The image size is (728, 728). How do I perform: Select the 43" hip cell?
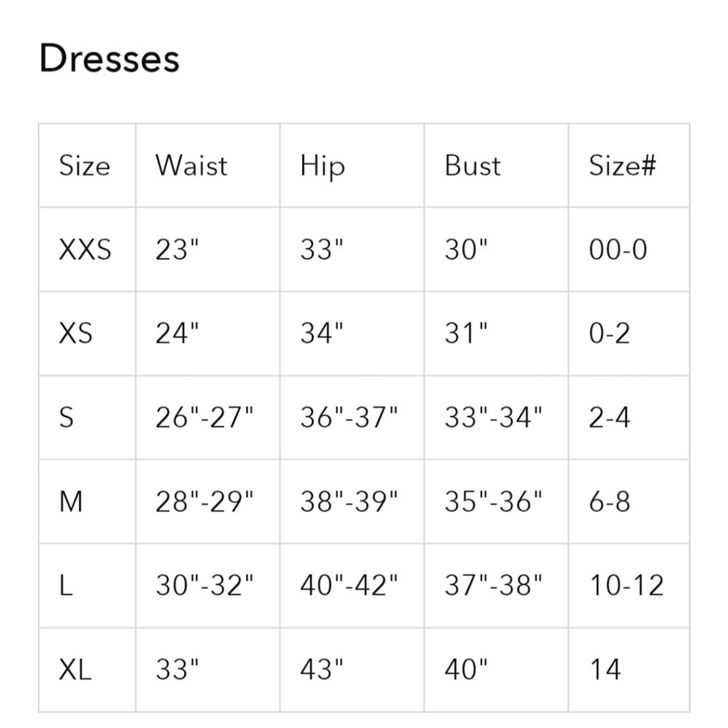tap(321, 669)
